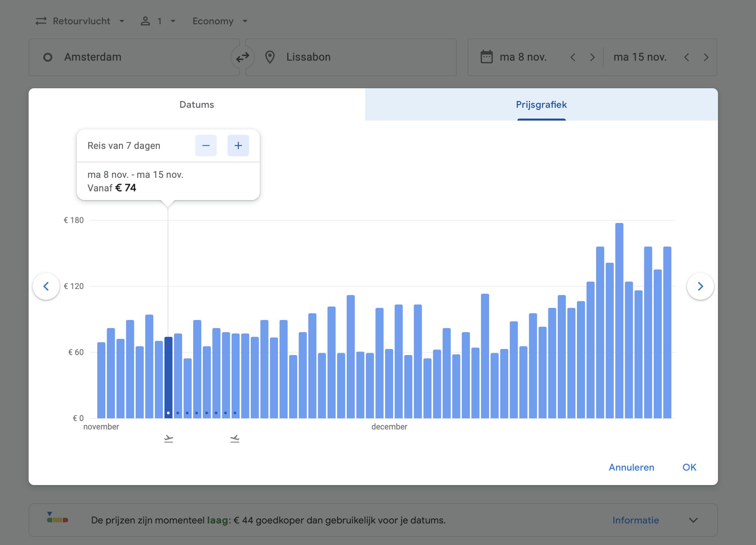The image size is (756, 545).
Task: Open the Retourvlucht trip type dropdown
Action: coord(80,21)
